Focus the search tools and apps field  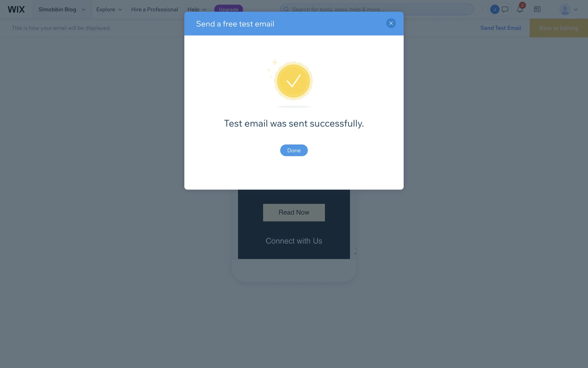[377, 10]
